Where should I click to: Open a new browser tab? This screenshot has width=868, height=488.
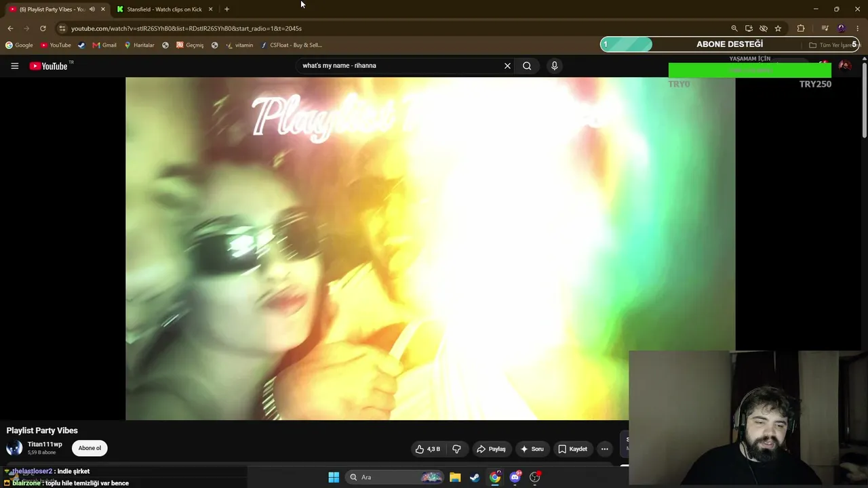click(x=226, y=9)
